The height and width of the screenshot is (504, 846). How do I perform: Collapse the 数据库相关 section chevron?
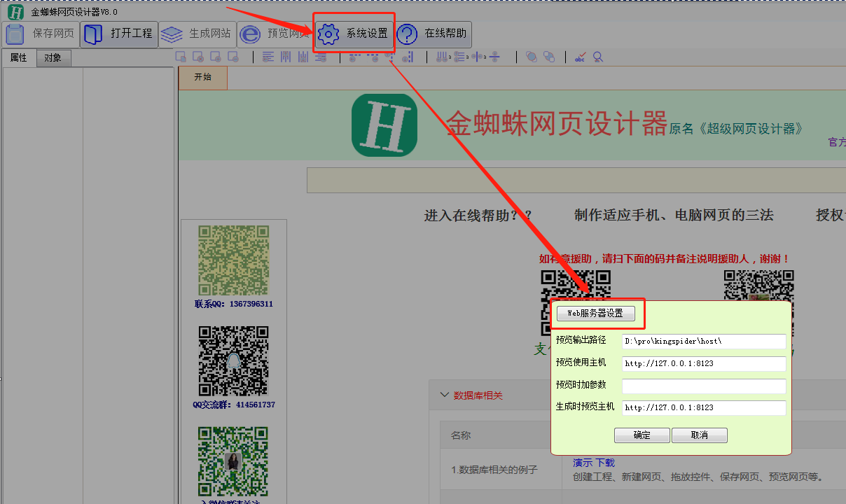pos(444,395)
